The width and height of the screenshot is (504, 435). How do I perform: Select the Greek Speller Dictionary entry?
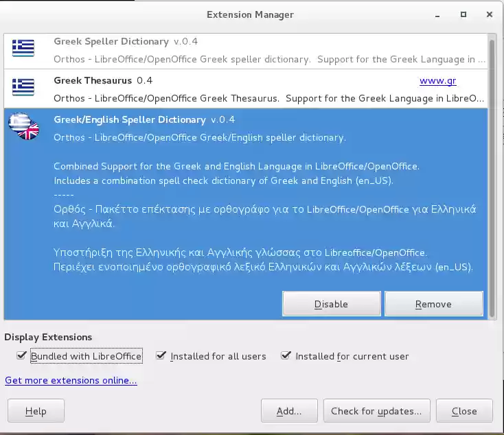pyautogui.click(x=206, y=50)
